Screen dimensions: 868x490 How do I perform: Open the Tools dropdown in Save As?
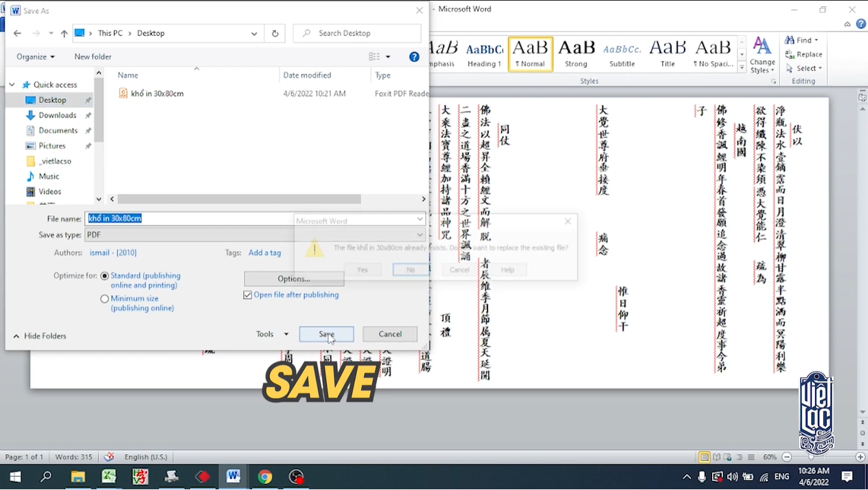(273, 334)
